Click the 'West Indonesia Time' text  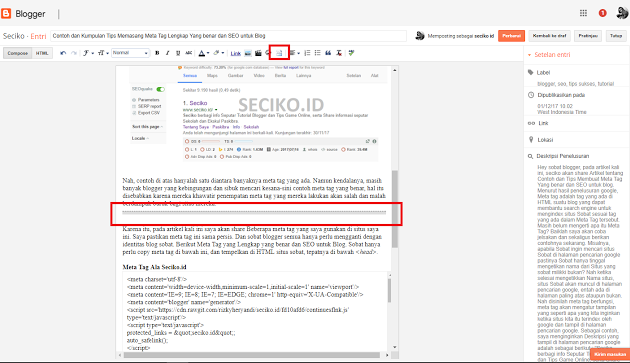(562, 112)
